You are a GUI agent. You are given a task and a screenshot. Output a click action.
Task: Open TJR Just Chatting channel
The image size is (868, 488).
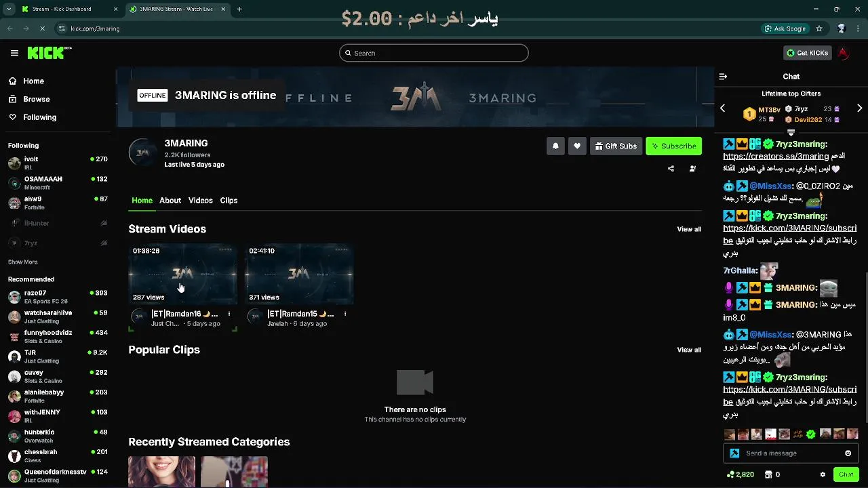coord(58,357)
